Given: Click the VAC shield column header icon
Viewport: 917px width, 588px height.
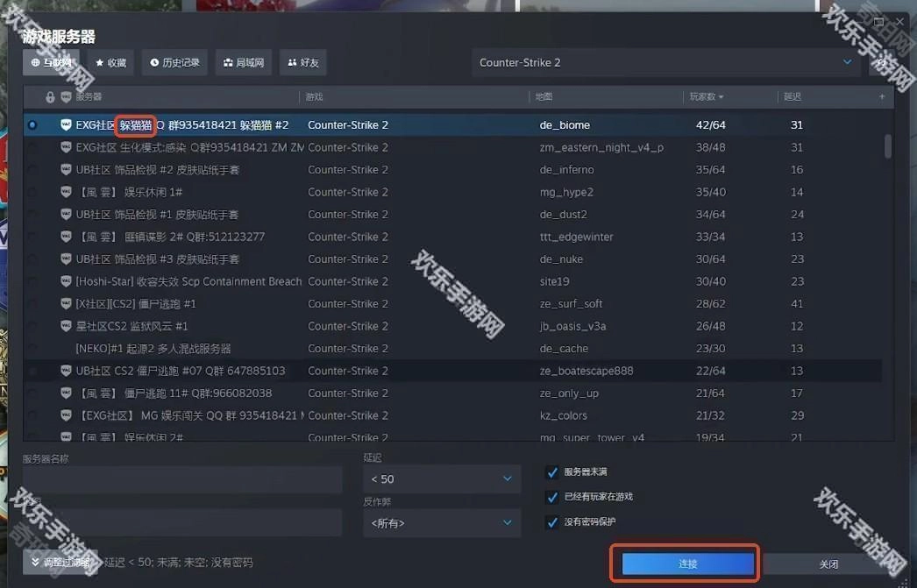Looking at the screenshot, I should pyautogui.click(x=66, y=96).
